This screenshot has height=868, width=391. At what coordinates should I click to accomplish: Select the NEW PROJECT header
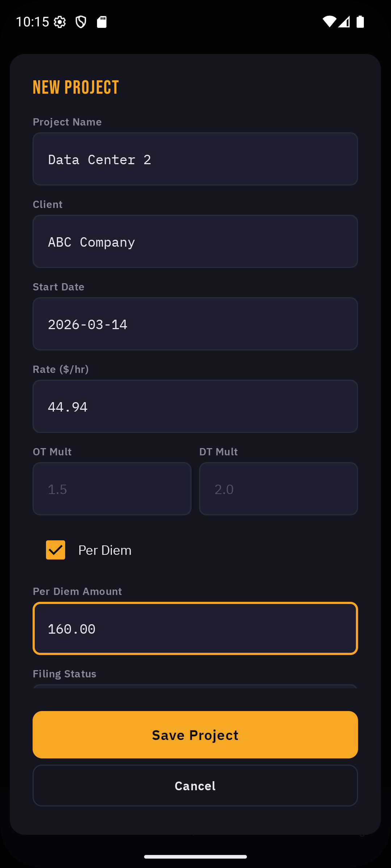(75, 87)
